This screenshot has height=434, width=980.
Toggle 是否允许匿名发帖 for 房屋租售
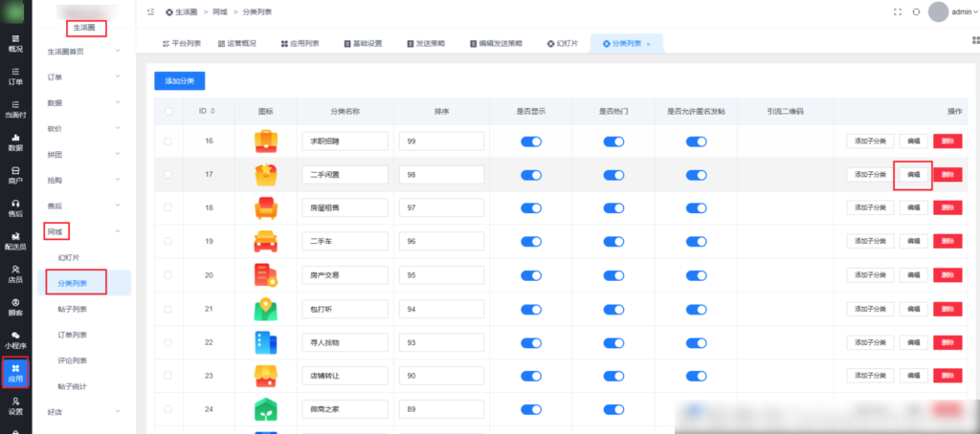point(696,208)
